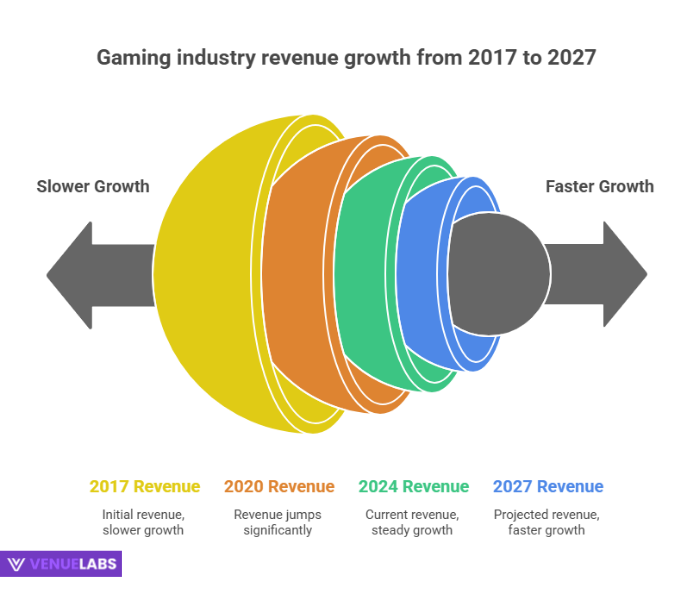
Task: Click the right-pointing gray arrow
Action: (x=602, y=273)
